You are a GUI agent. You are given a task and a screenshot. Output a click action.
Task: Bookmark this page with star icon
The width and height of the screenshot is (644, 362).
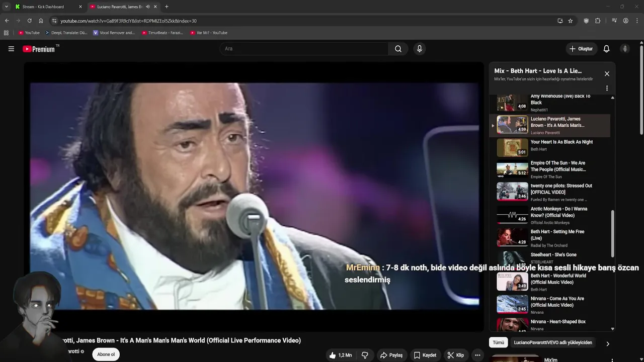pos(571,21)
